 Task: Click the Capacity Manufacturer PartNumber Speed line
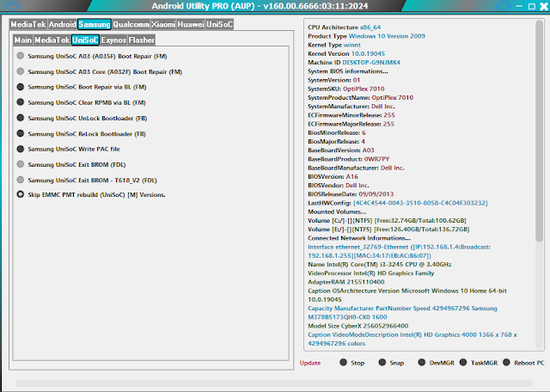click(x=402, y=313)
